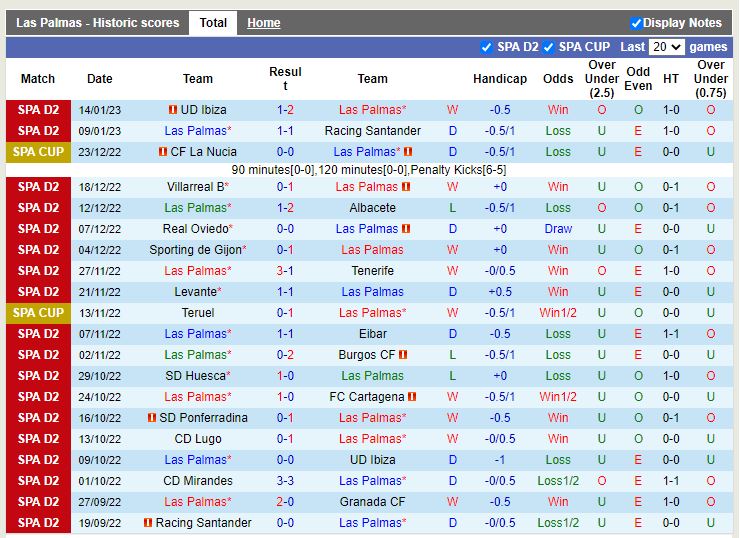The height and width of the screenshot is (538, 740).
Task: Open Tenerife team link
Action: pyautogui.click(x=372, y=270)
